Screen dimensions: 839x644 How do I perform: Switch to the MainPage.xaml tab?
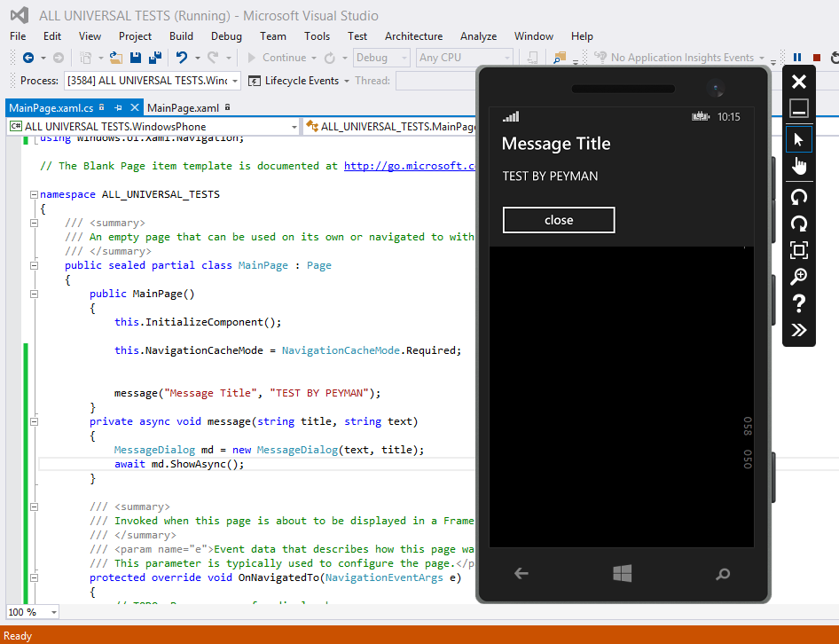point(183,108)
